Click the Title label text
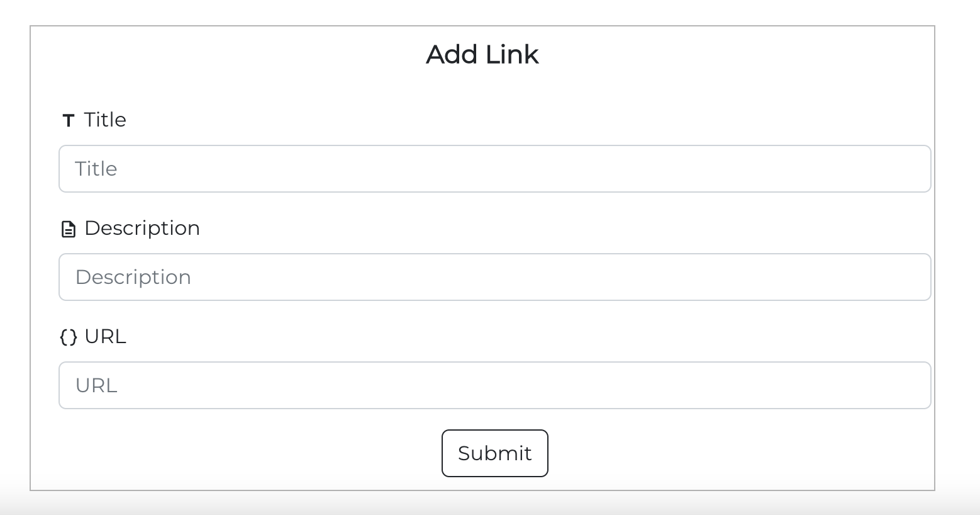The height and width of the screenshot is (515, 980). (x=105, y=120)
